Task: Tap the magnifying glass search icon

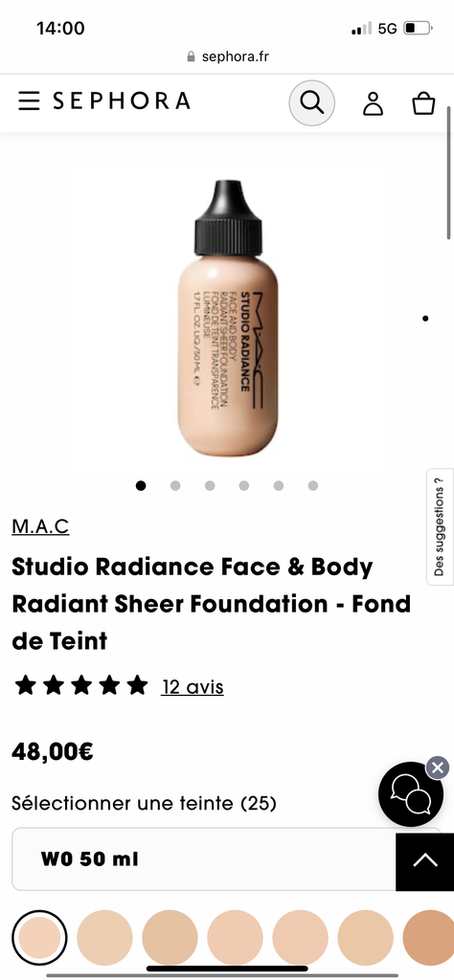Action: click(x=311, y=101)
